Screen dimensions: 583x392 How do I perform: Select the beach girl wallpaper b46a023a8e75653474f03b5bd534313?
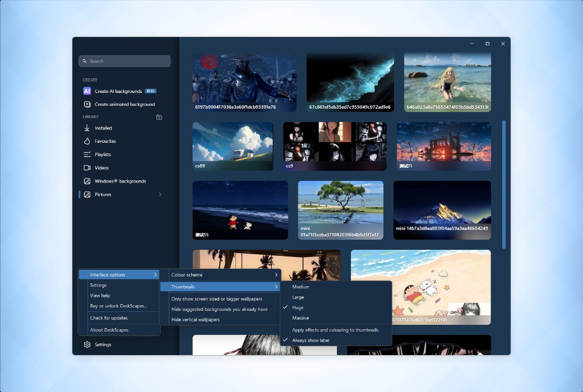pyautogui.click(x=448, y=82)
